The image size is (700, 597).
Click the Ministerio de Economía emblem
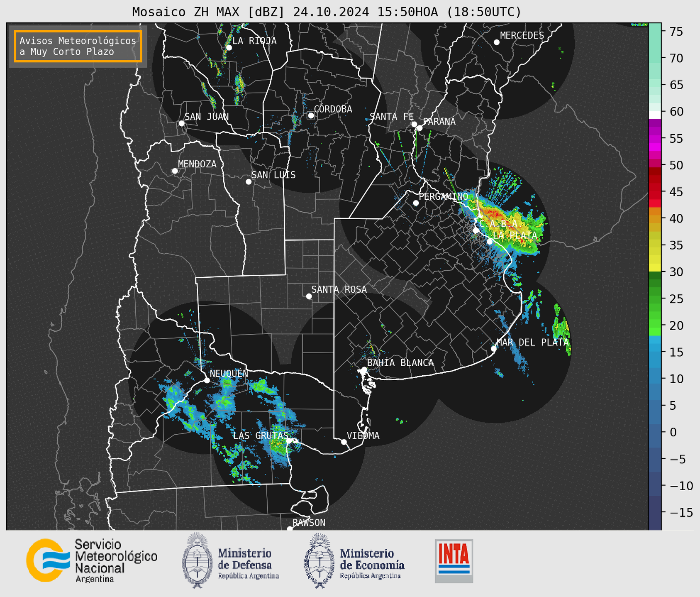[x=319, y=560]
